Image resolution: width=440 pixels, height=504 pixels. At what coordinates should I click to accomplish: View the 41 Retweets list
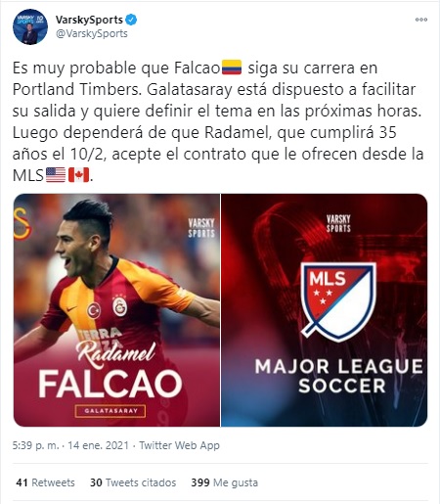(x=45, y=482)
